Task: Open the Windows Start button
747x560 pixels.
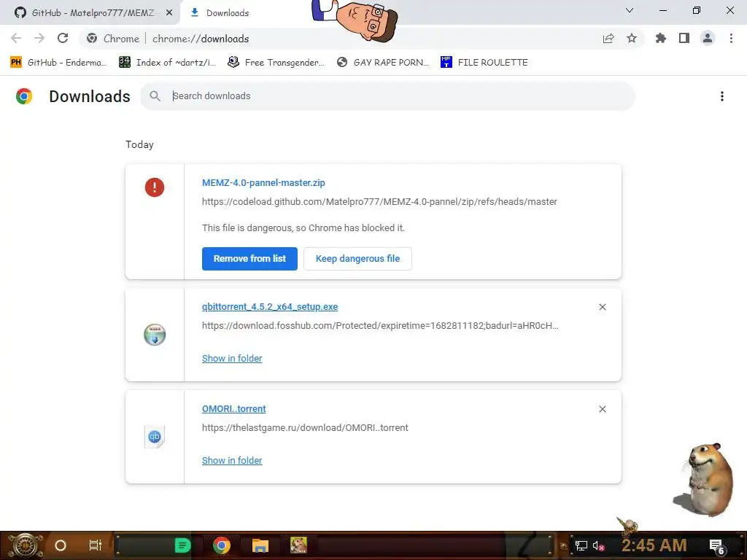Action: (x=26, y=545)
